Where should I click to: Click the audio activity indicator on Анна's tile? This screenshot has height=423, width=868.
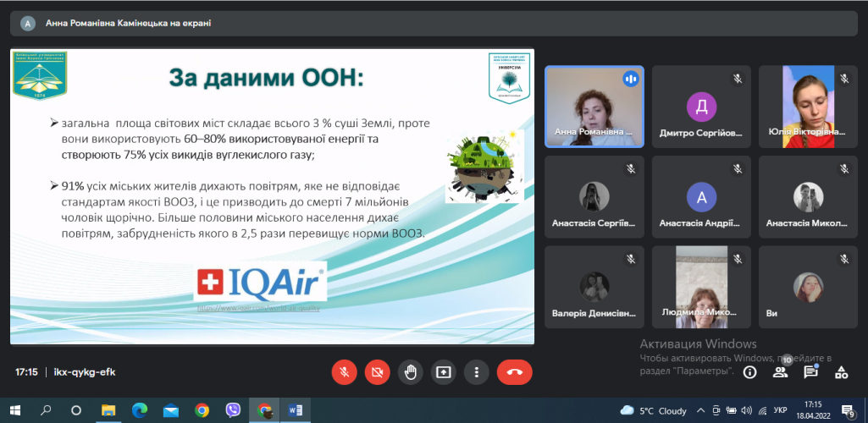630,79
